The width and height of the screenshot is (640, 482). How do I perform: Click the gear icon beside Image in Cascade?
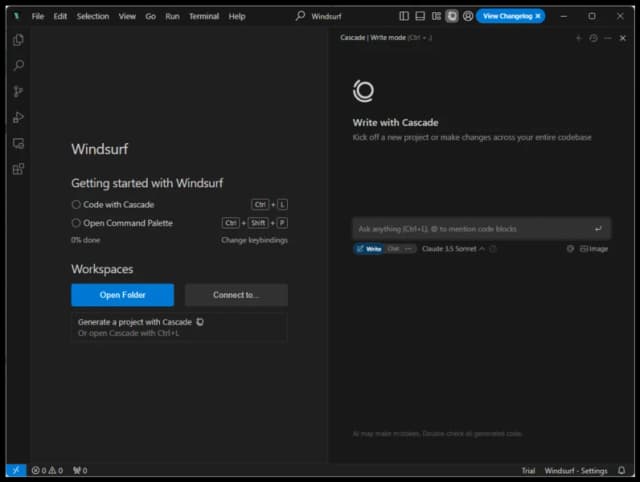[570, 249]
